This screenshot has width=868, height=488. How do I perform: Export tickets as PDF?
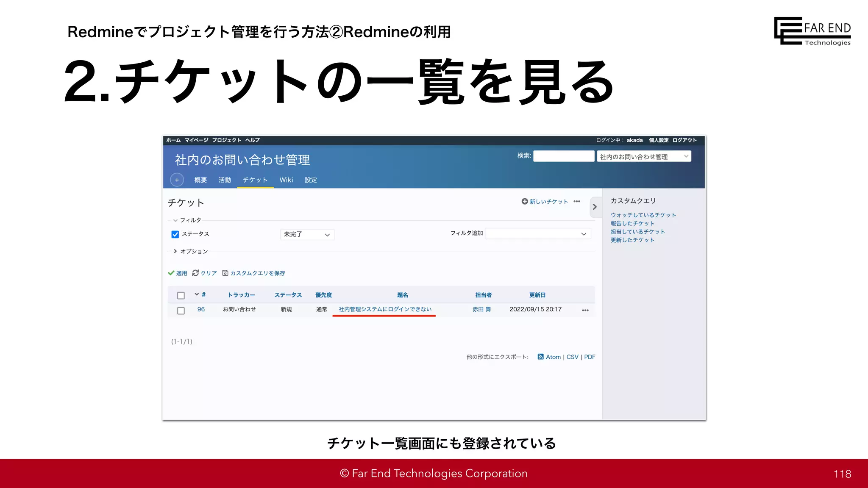tap(590, 357)
